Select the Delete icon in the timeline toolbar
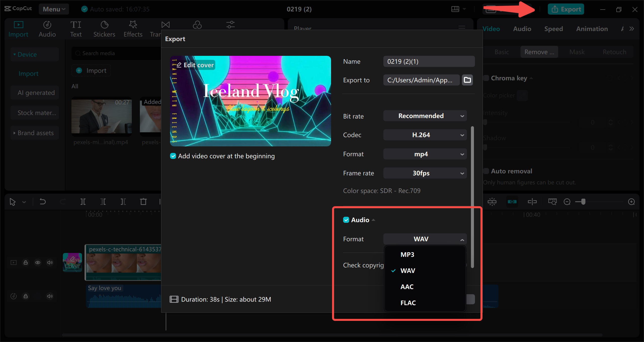Viewport: 644px width, 342px height. tap(143, 201)
